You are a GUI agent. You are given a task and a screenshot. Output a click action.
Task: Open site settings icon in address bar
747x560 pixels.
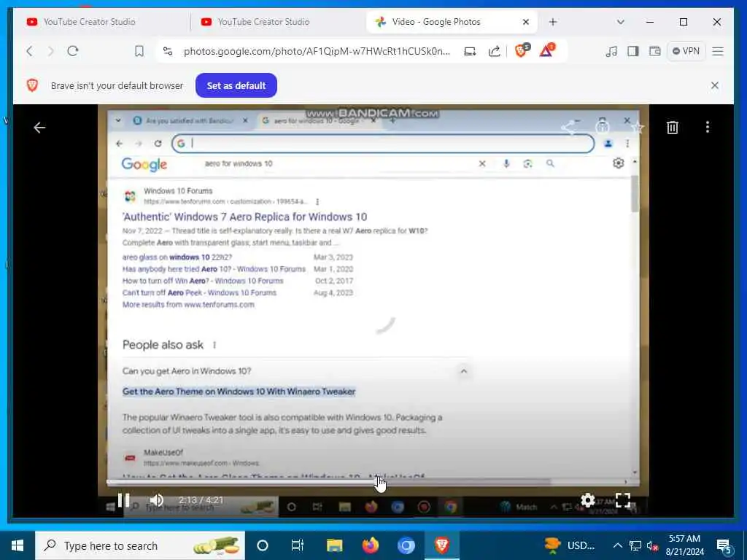coord(168,51)
